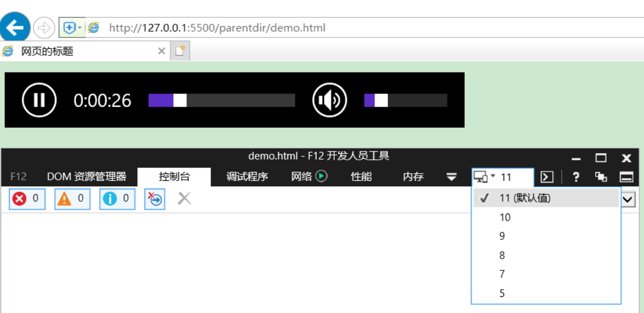Switch to the 性能 tab
This screenshot has height=313, width=644.
(361, 177)
